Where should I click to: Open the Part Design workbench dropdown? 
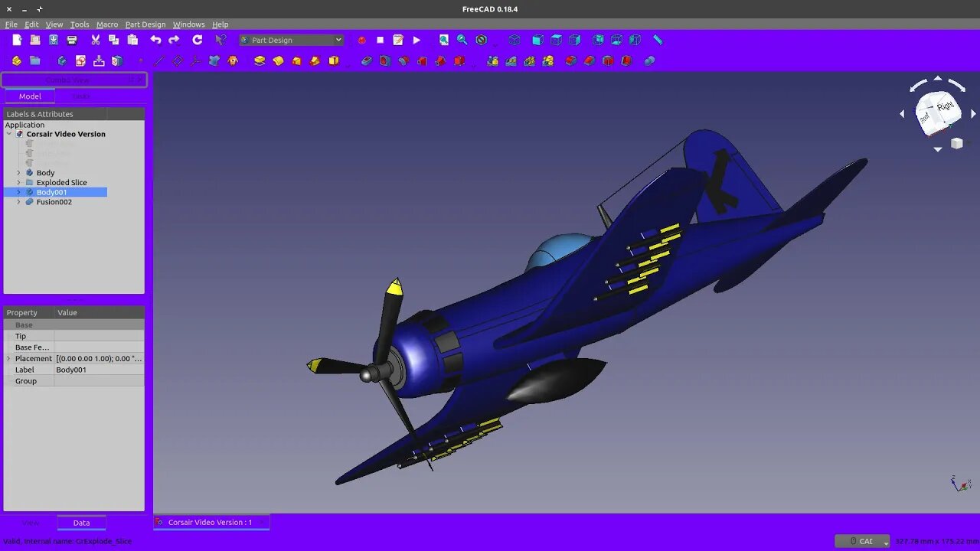pos(292,40)
